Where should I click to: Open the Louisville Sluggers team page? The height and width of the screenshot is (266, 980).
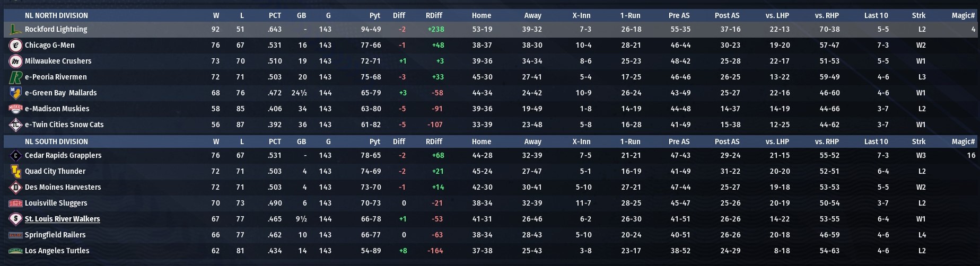click(56, 203)
